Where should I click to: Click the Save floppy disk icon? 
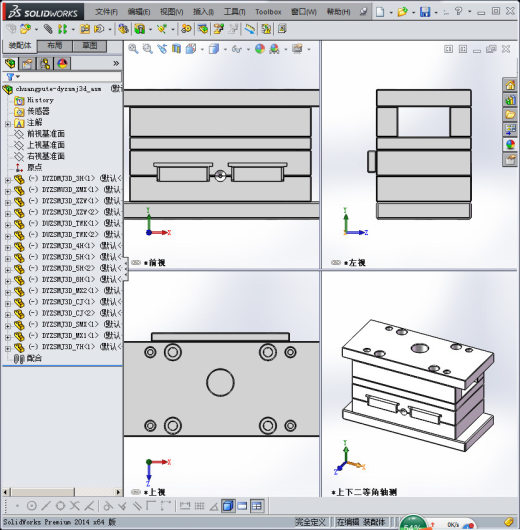425,12
